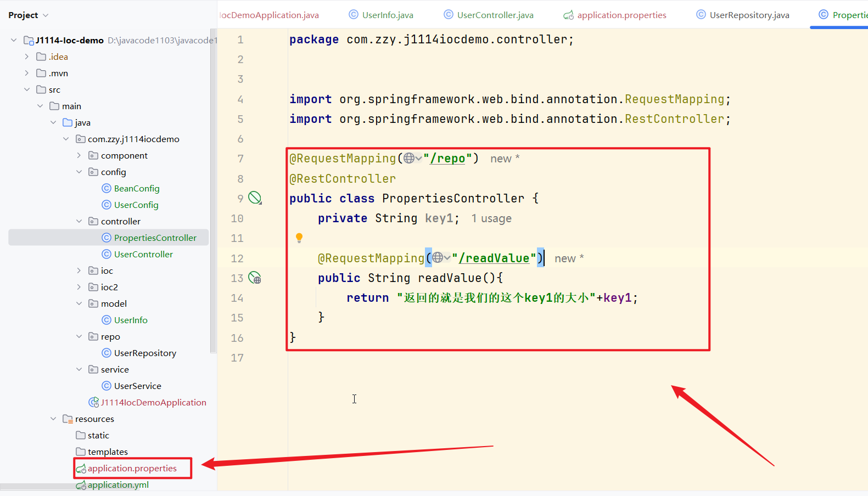Viewport: 868px width, 496px height.
Task: Expand the ioc2 package
Action: pos(79,287)
